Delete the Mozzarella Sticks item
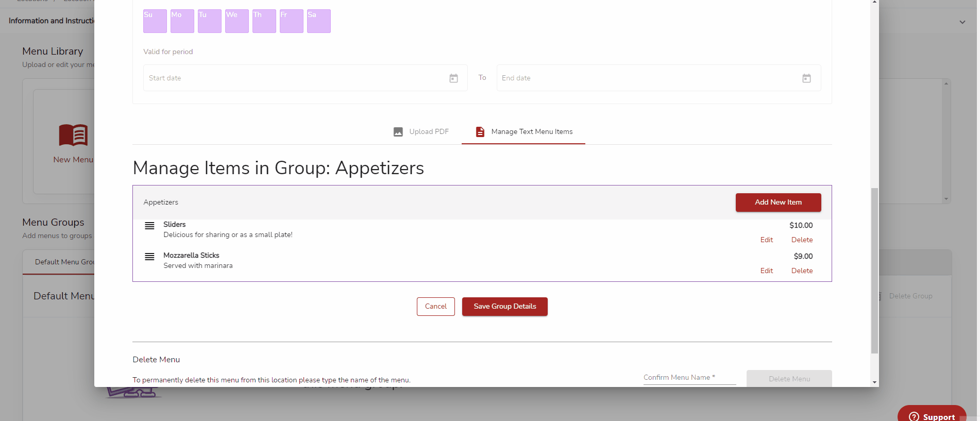 [x=802, y=271]
